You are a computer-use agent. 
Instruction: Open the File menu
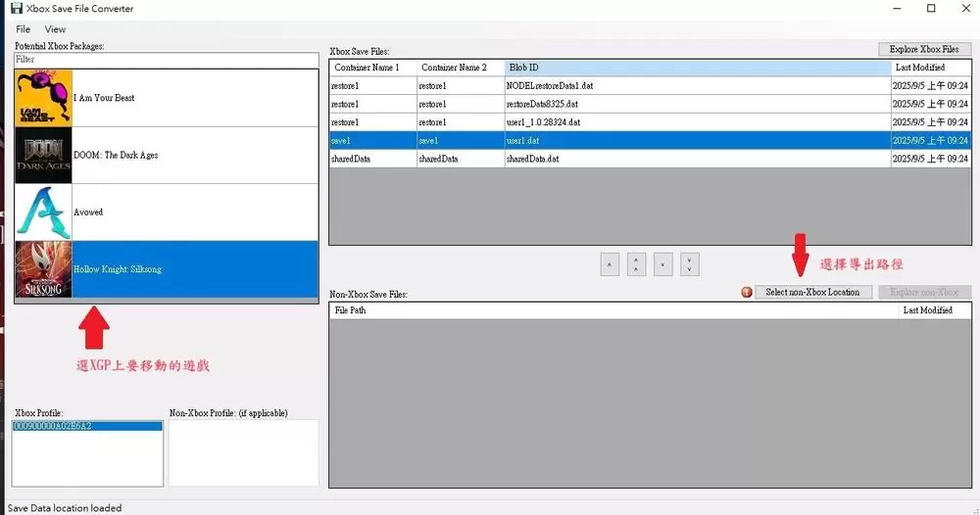(23, 29)
